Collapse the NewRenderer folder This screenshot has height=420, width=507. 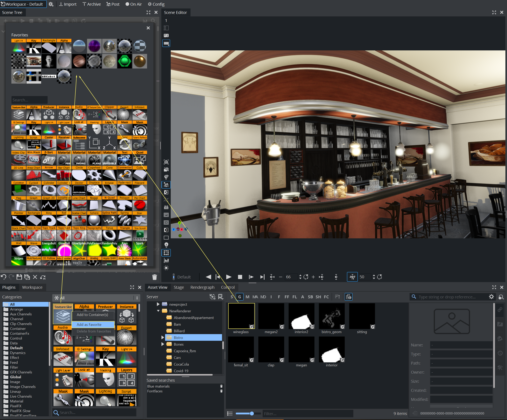(158, 311)
